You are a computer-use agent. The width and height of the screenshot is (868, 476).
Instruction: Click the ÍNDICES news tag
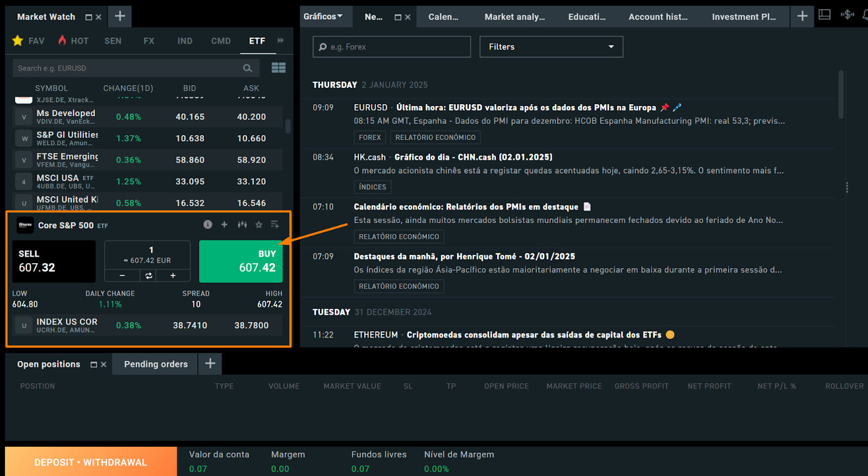pyautogui.click(x=373, y=187)
